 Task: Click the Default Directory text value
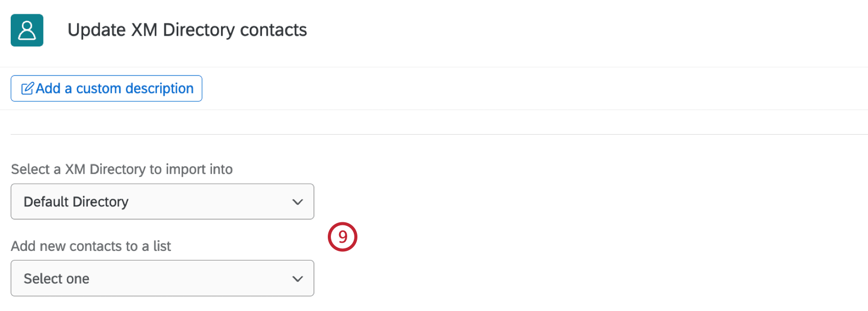tap(76, 201)
